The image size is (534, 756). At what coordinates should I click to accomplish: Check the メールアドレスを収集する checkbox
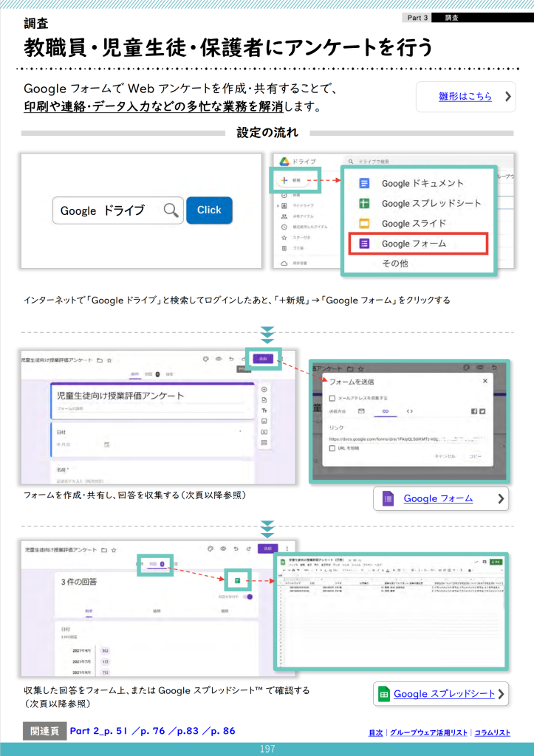pyautogui.click(x=332, y=397)
